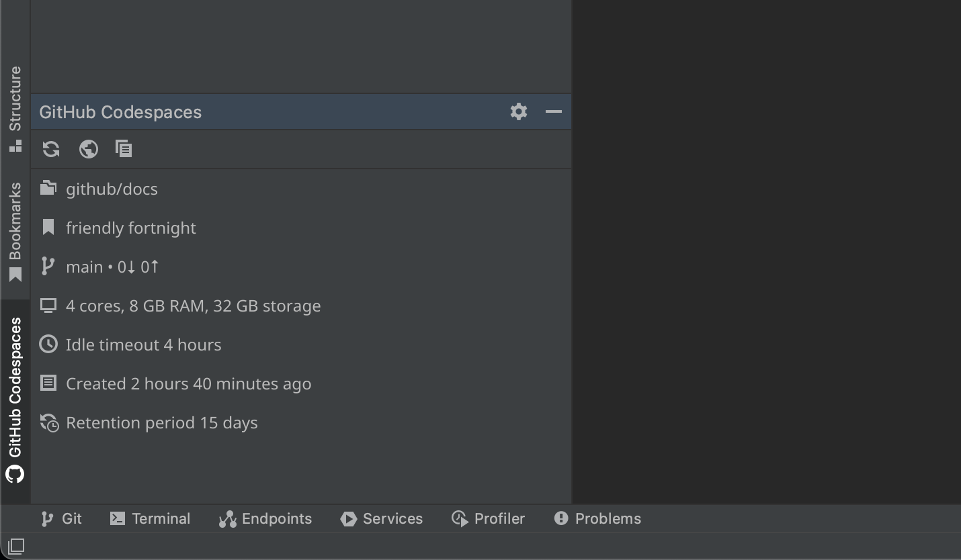Screen dimensions: 961x560
Task: Select the 4 cores machine specs row
Action: 193,306
